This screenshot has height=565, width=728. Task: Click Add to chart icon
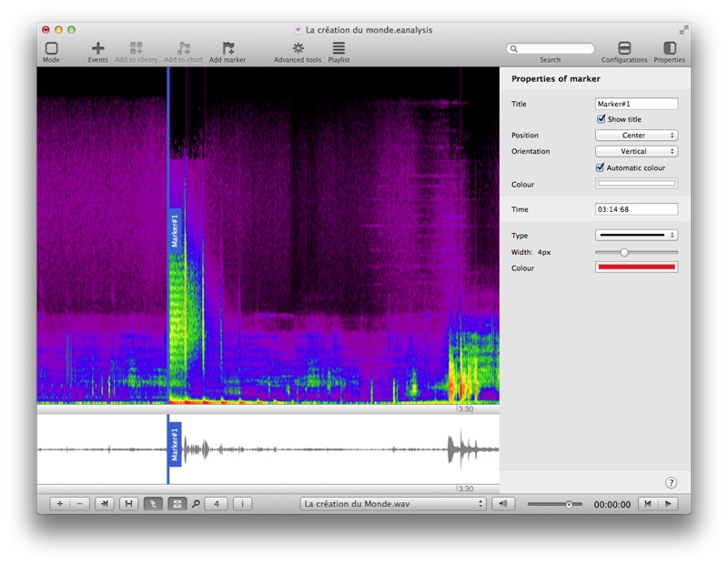click(x=184, y=48)
